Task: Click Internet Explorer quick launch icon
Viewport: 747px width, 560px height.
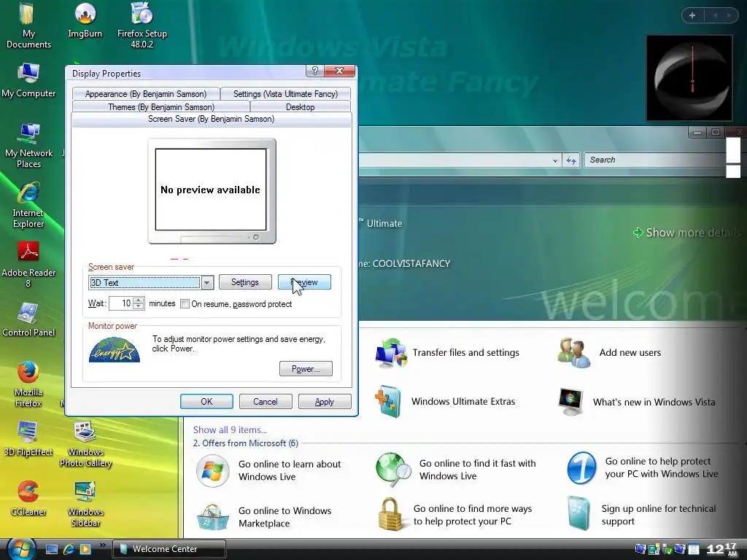Action: click(69, 549)
